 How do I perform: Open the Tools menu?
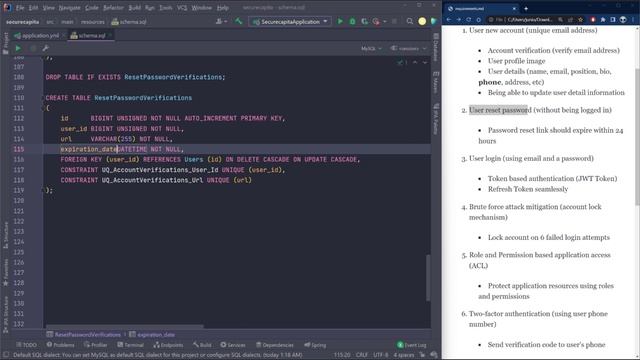[x=165, y=7]
